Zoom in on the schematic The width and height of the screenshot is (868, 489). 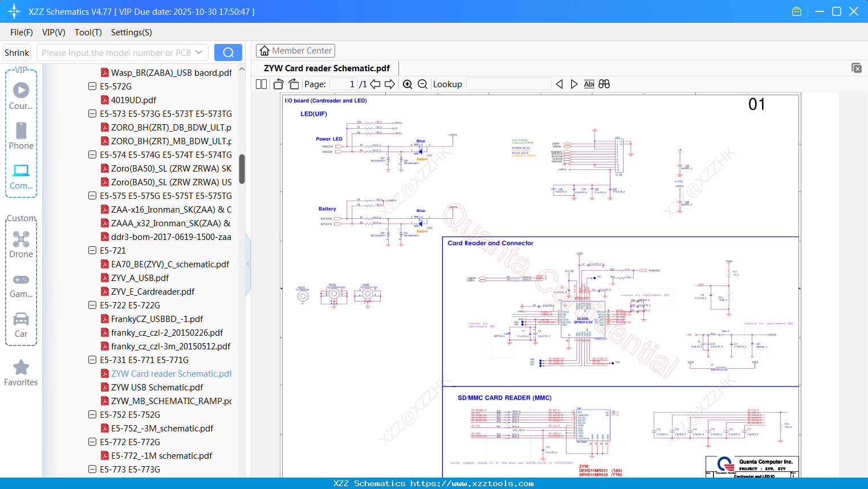pyautogui.click(x=407, y=84)
